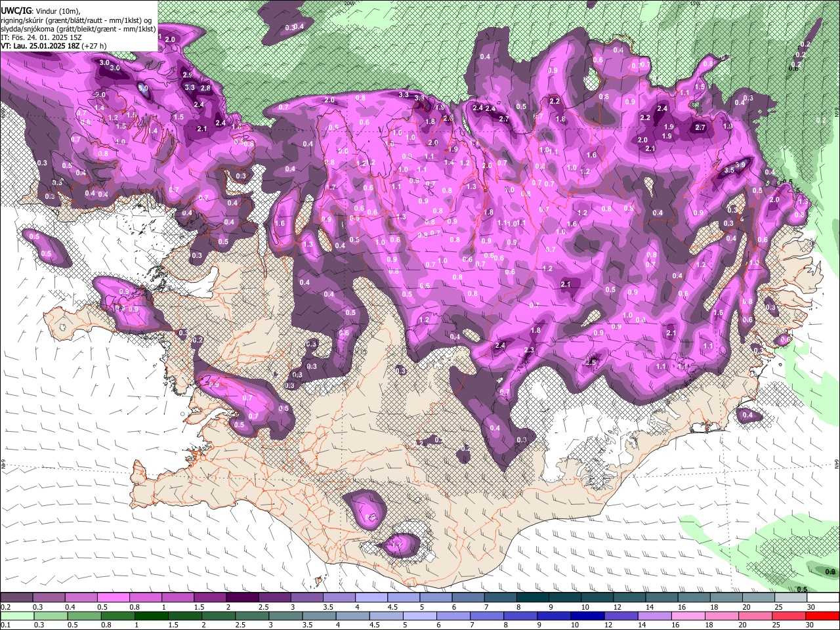The width and height of the screenshot is (840, 630).
Task: Pick the top-row swatch between 0.4 and 0.5
Action: coord(81,597)
